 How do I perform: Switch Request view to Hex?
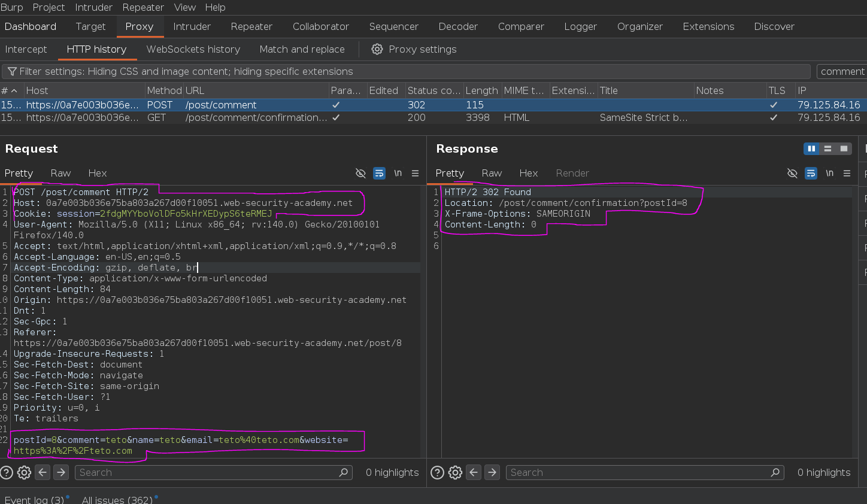[x=97, y=173]
